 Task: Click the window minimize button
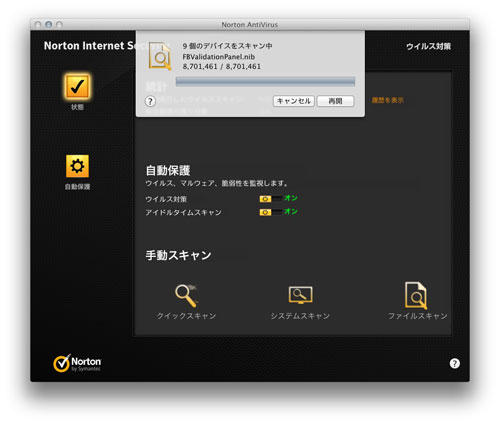coord(49,25)
